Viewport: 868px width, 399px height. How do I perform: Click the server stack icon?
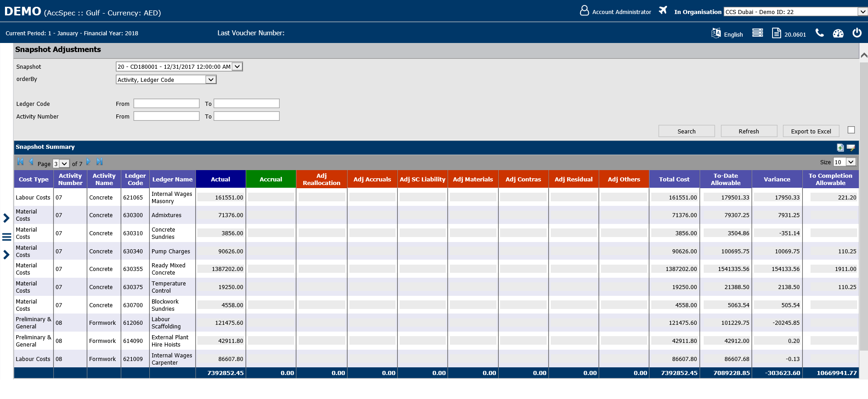[758, 33]
